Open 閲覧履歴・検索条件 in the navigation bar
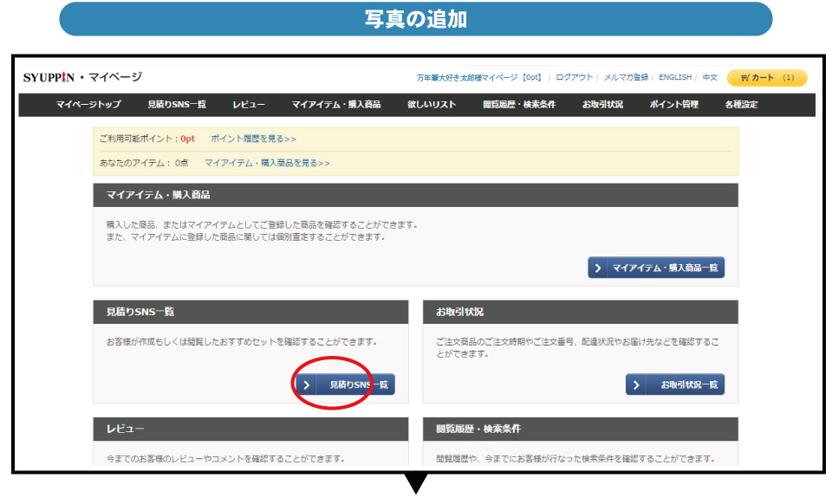The image size is (832, 504). point(519,105)
